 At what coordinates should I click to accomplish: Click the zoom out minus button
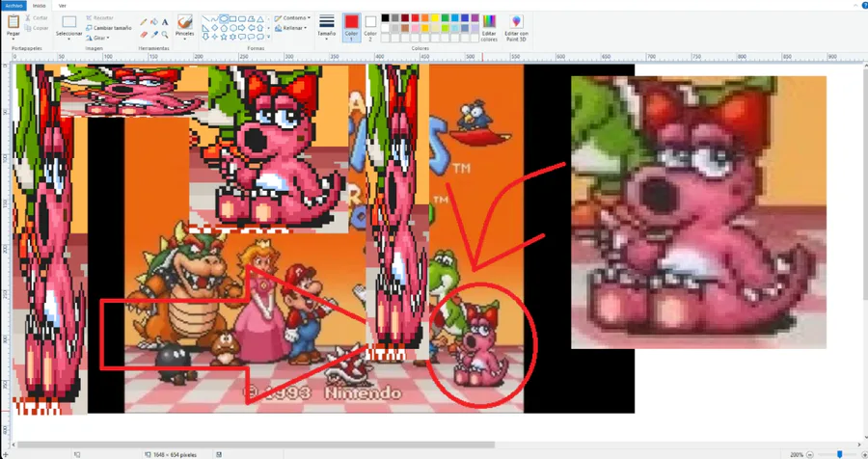point(810,454)
